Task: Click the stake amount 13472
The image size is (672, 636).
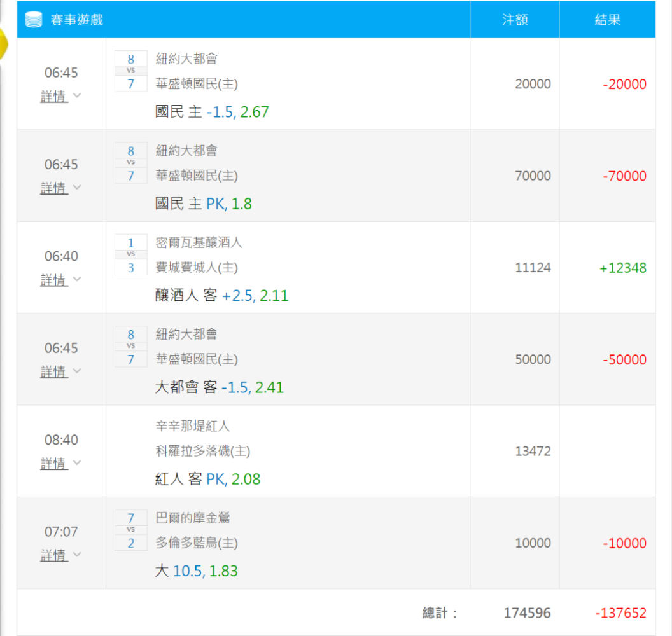Action: click(533, 451)
